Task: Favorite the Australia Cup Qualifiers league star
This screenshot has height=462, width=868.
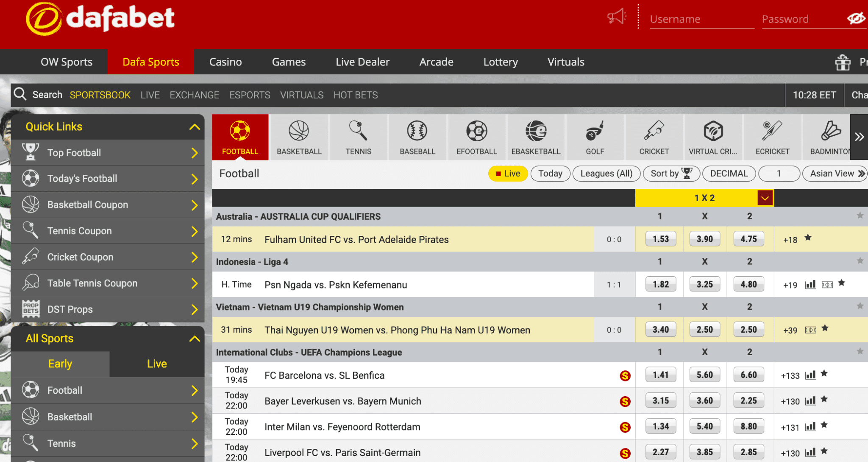Action: coord(860,216)
